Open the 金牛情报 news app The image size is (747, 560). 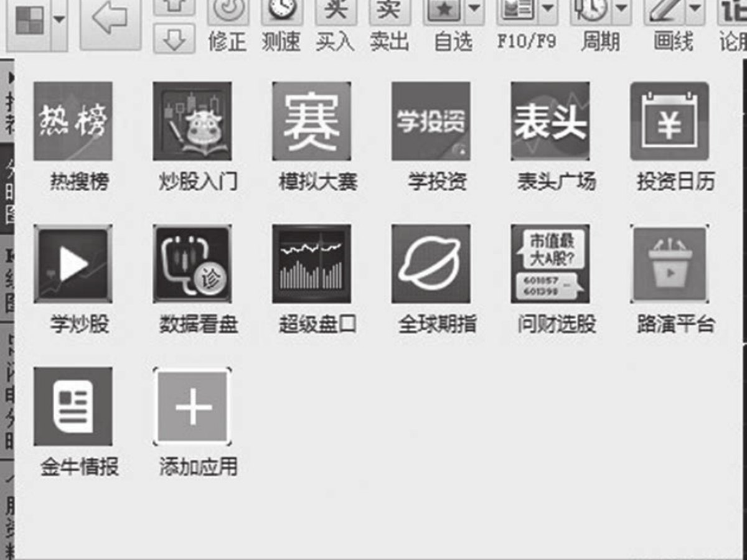pos(73,406)
